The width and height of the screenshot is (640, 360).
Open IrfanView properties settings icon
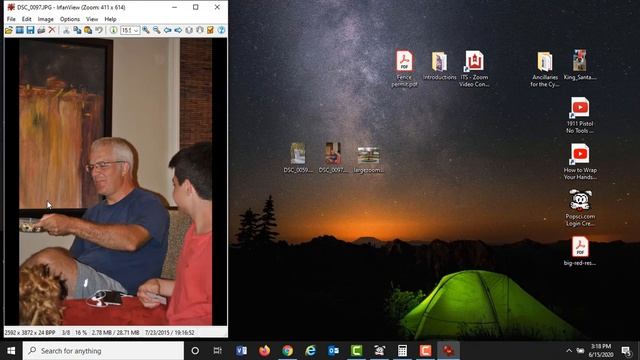(210, 30)
